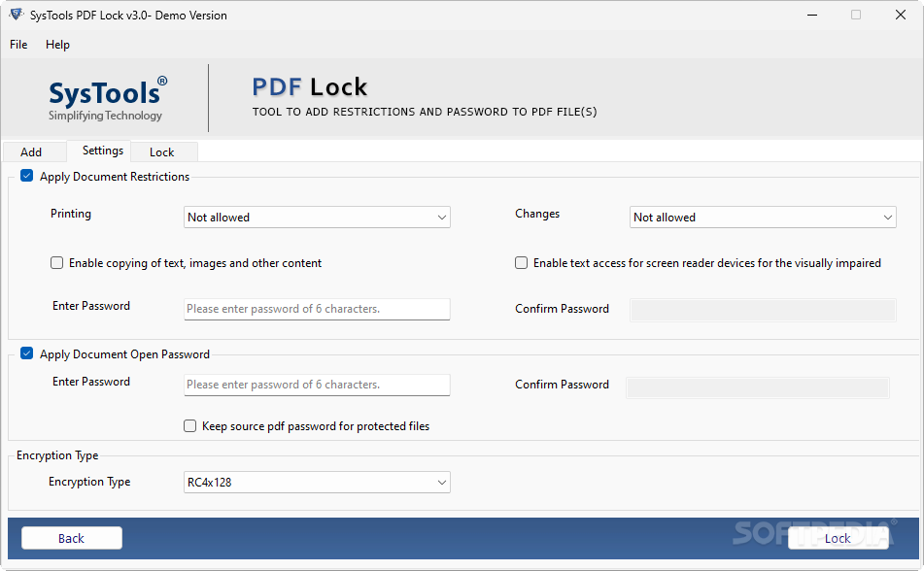
Task: Click the SysTools Simplifying Technology logo
Action: (107, 98)
